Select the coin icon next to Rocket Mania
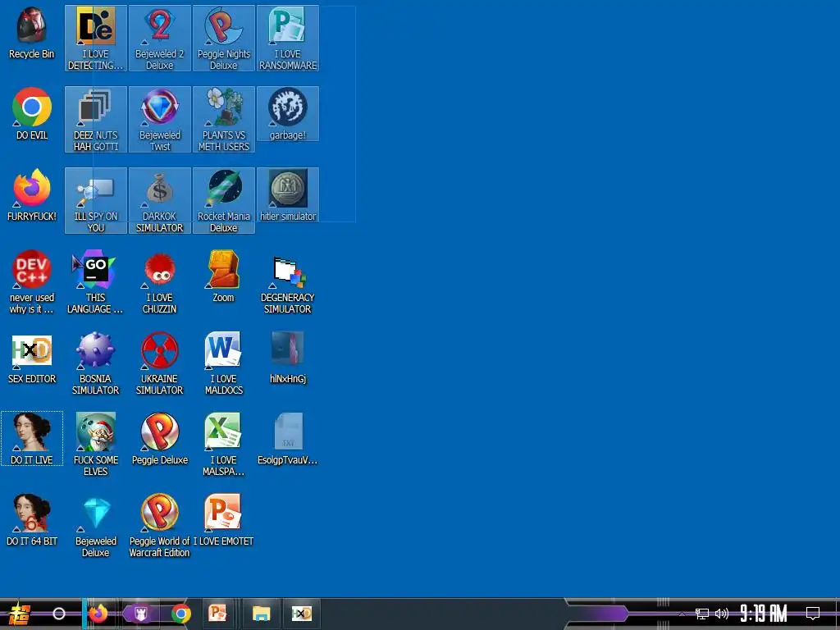 click(288, 195)
